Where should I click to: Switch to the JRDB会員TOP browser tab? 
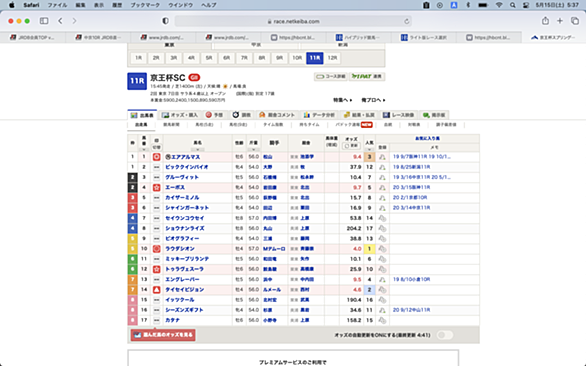click(33, 37)
